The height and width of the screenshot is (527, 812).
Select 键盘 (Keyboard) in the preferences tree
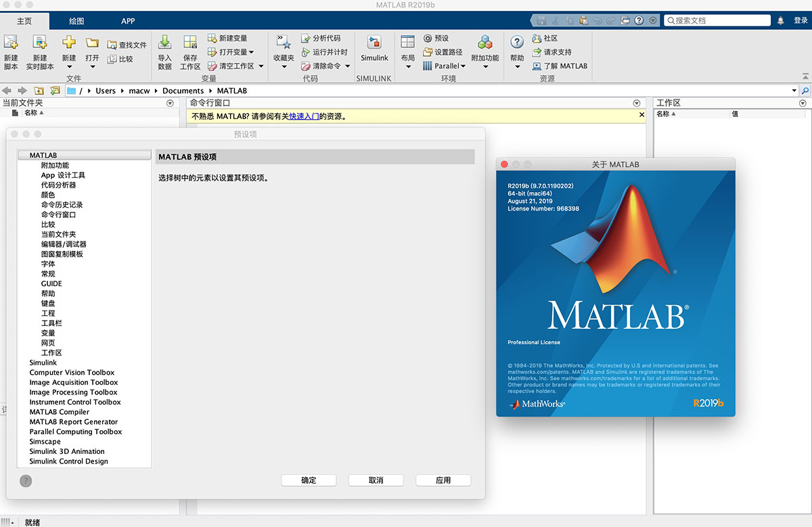coord(48,304)
